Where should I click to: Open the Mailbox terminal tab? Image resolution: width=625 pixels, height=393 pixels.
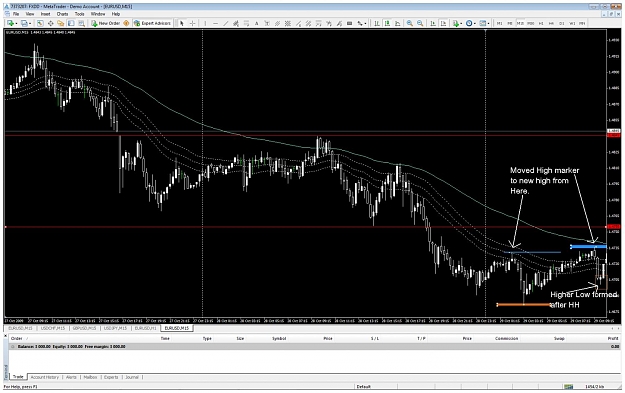90,377
